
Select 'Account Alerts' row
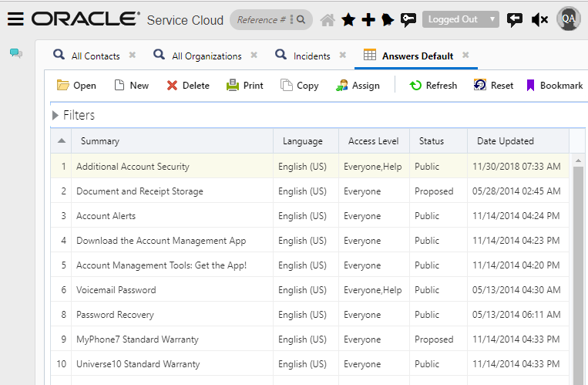click(310, 215)
